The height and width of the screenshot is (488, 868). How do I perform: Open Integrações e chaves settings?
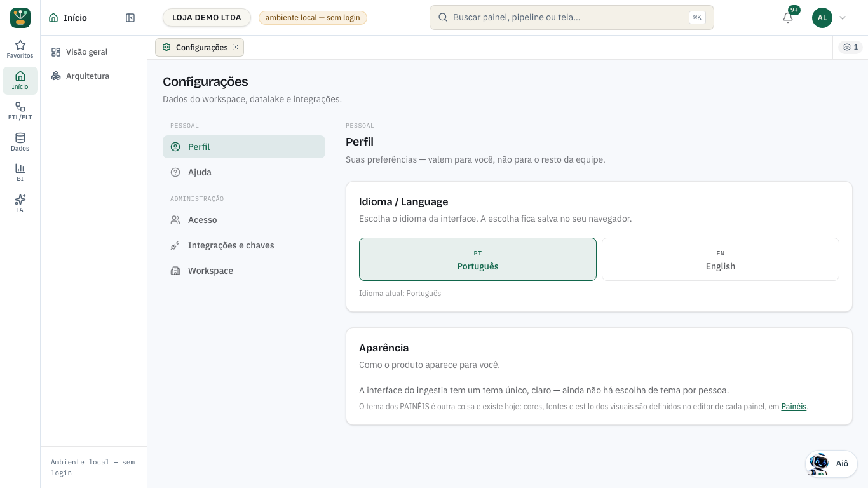(x=244, y=245)
